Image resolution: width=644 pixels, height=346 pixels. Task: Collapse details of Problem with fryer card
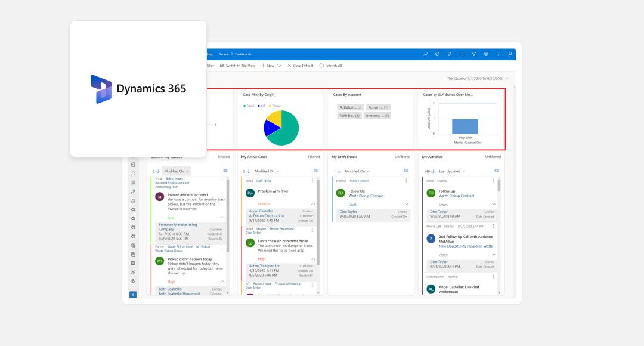(313, 204)
